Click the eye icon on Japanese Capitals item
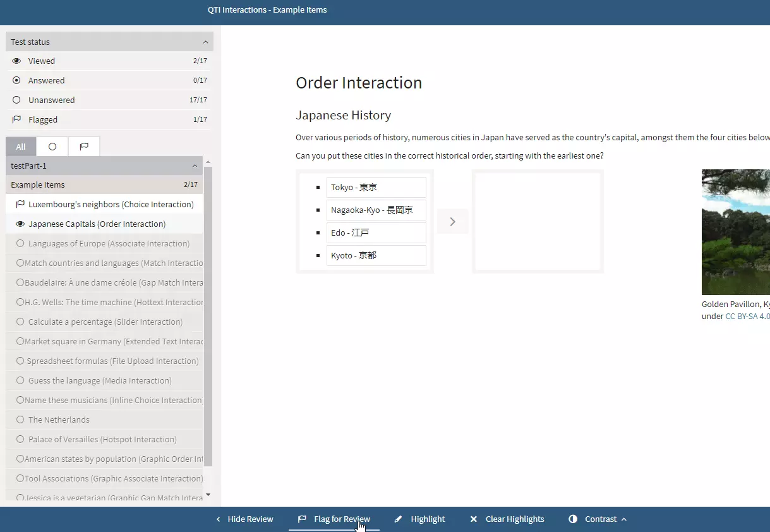Screen dimensions: 770x532 [x=20, y=224]
